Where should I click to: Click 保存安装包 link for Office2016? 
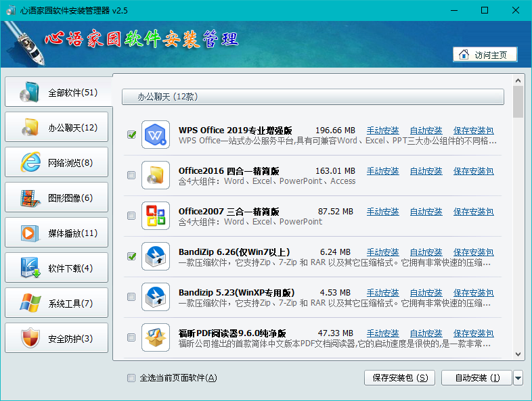tap(473, 171)
